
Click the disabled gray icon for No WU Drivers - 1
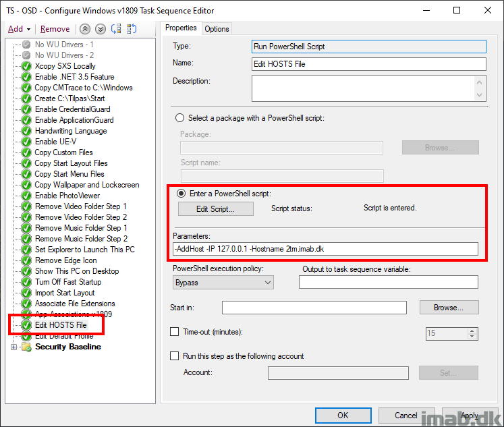[x=26, y=45]
